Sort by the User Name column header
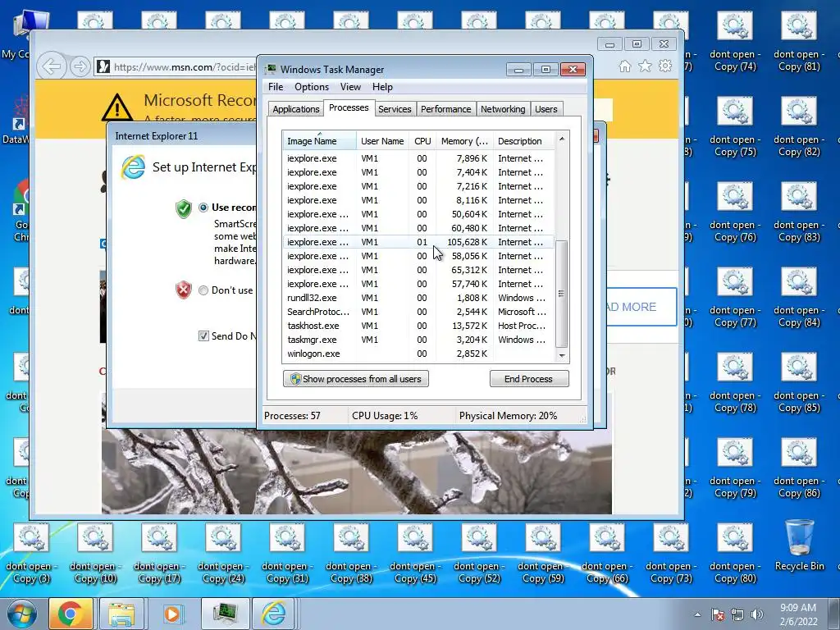 pyautogui.click(x=382, y=141)
